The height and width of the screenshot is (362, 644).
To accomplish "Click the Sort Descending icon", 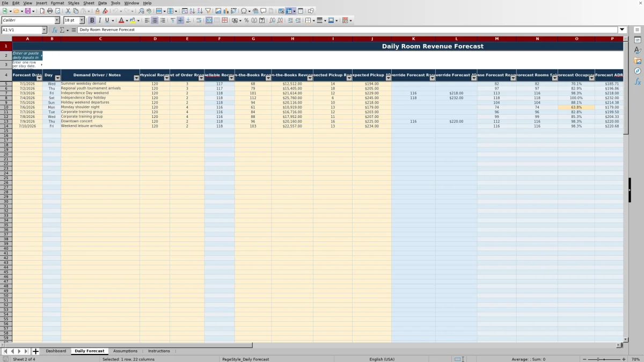I will click(200, 11).
